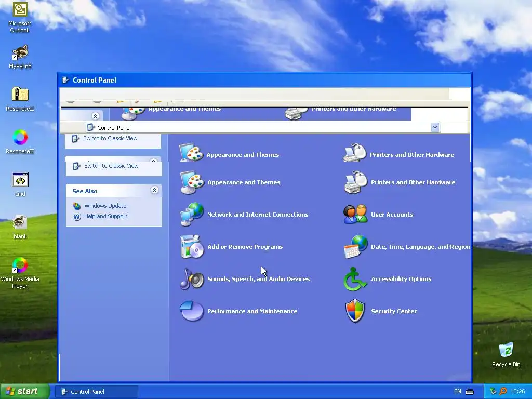Click the EN language indicator
The height and width of the screenshot is (399, 532).
pyautogui.click(x=457, y=392)
